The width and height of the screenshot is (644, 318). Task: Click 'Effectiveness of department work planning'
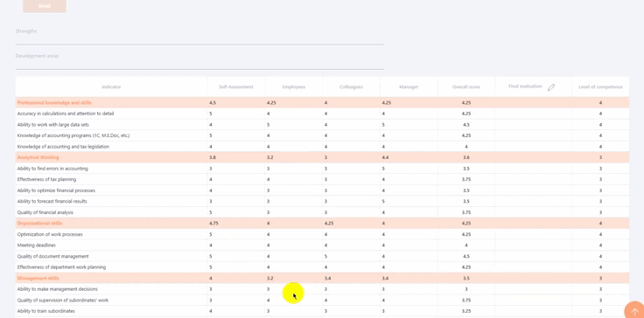point(61,267)
